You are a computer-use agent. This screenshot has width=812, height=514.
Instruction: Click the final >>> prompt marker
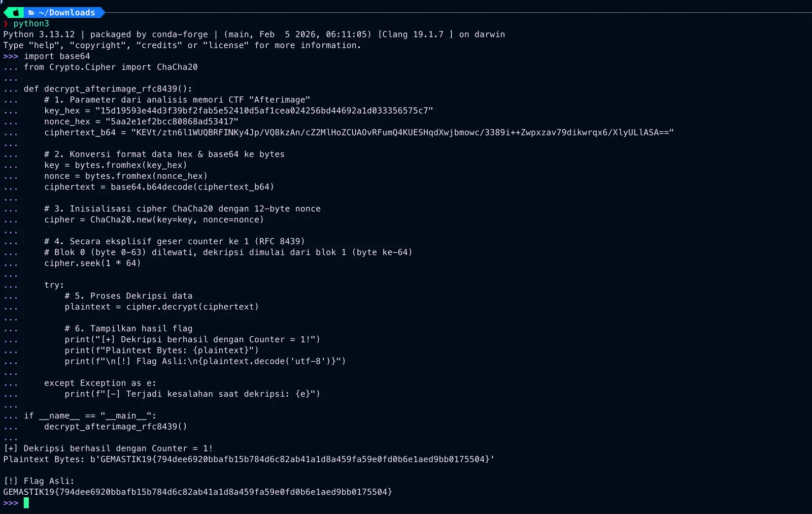pos(11,503)
